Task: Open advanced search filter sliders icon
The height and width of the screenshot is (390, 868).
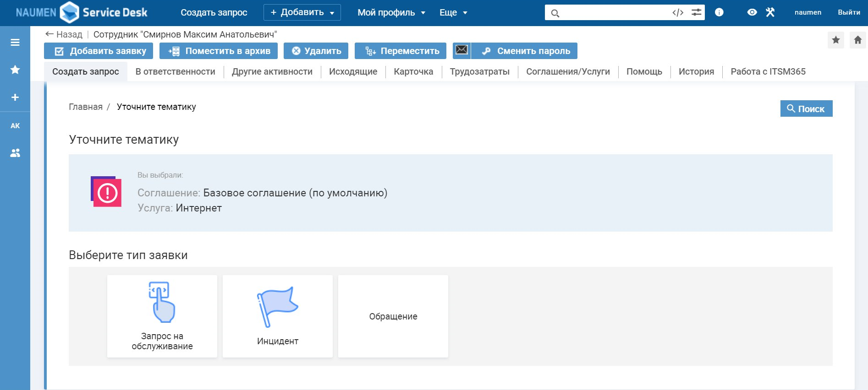Action: pos(696,13)
